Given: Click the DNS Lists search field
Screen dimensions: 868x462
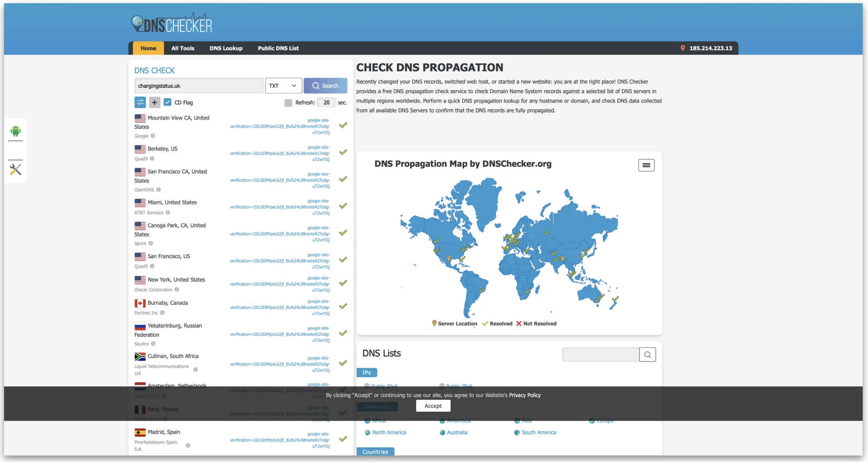Looking at the screenshot, I should coord(601,354).
